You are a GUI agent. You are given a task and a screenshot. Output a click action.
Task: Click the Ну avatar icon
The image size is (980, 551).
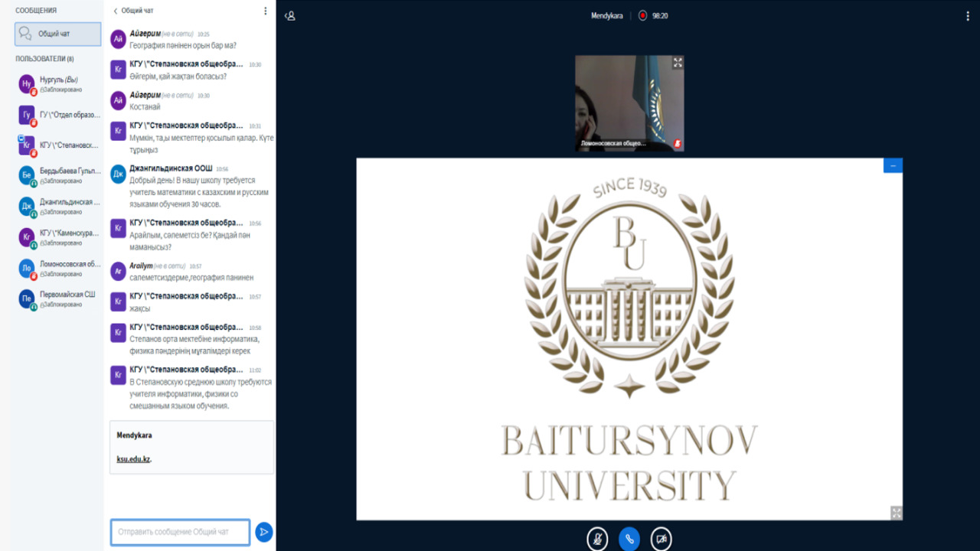click(x=27, y=83)
